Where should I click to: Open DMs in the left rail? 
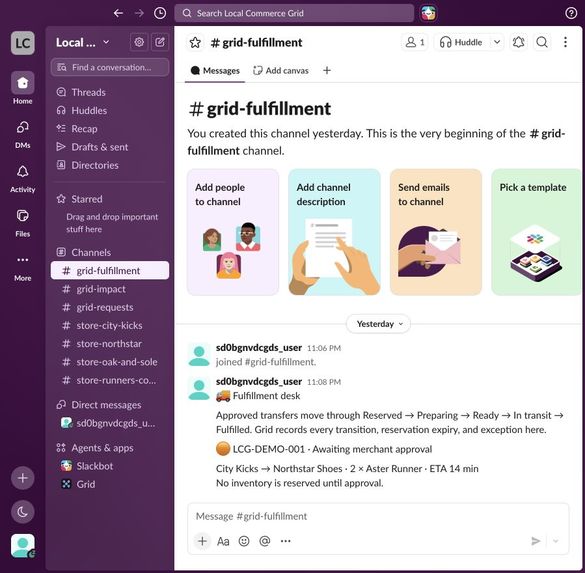23,134
